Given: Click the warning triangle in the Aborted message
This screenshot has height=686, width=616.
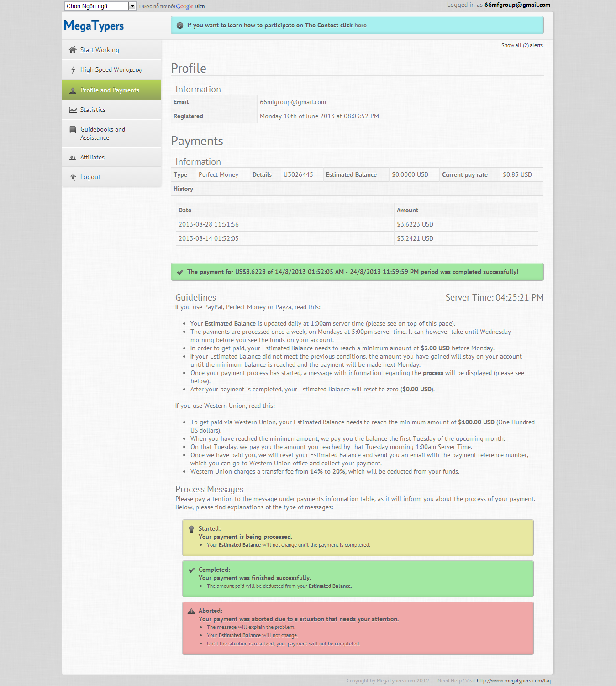Looking at the screenshot, I should point(191,611).
